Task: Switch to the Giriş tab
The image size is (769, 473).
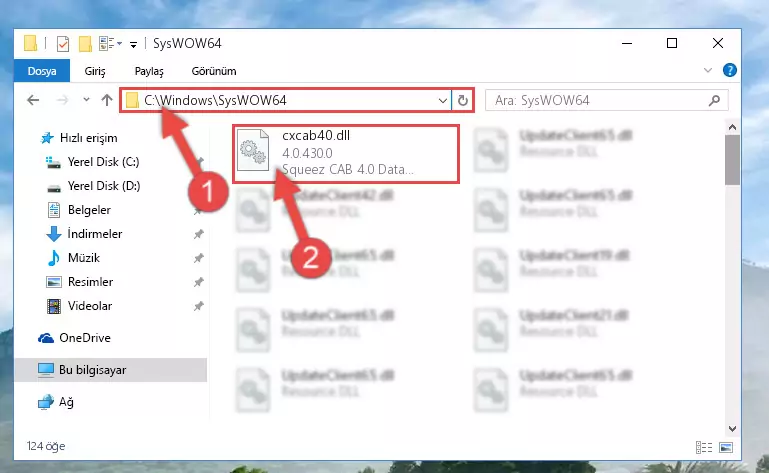Action: pos(95,71)
